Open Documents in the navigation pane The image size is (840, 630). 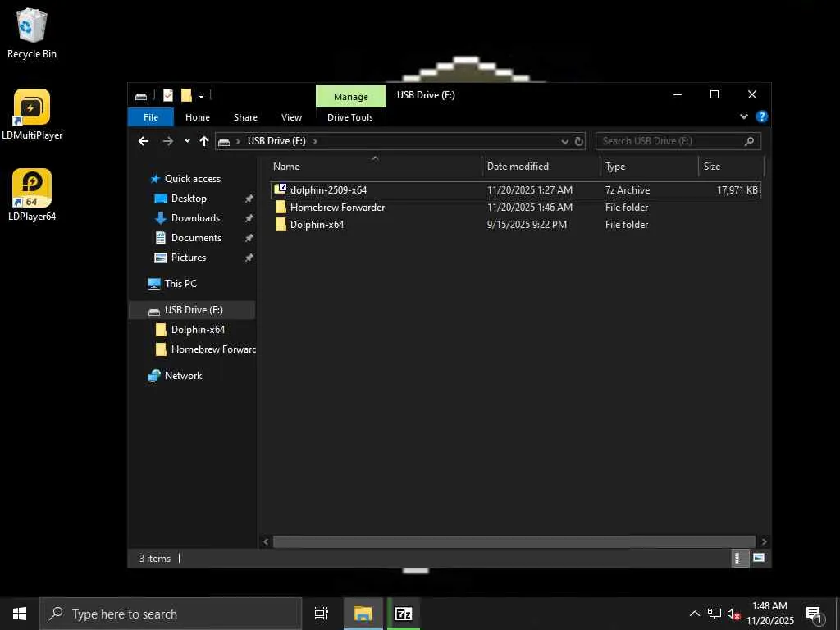(196, 238)
